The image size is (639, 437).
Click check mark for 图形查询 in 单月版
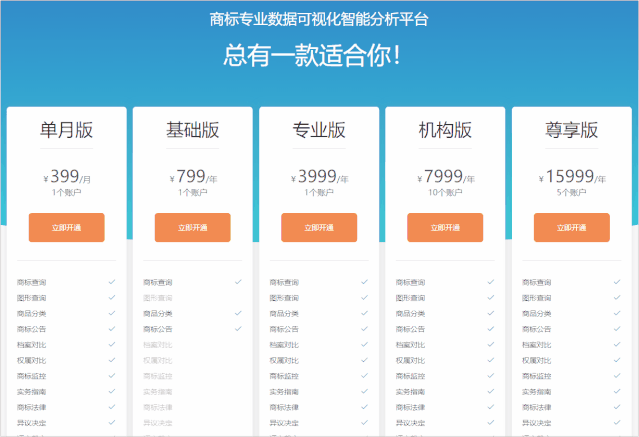coord(112,298)
